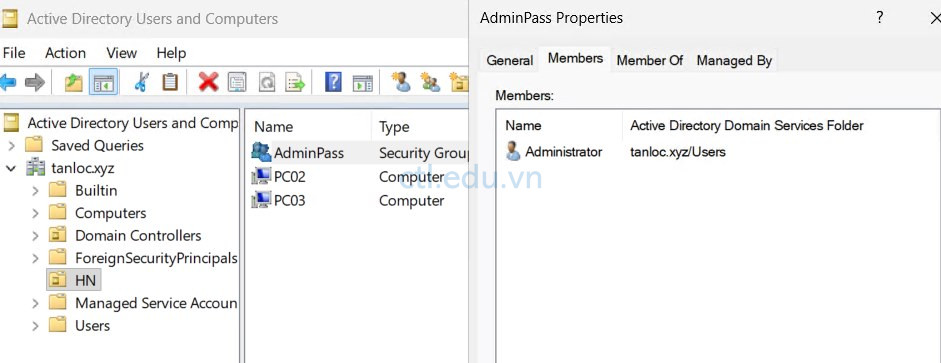The height and width of the screenshot is (363, 941).
Task: Click the Export List toolbar icon
Action: pos(295,82)
